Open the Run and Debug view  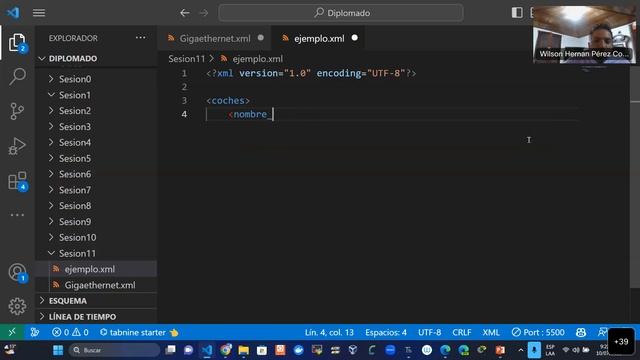tap(17, 146)
